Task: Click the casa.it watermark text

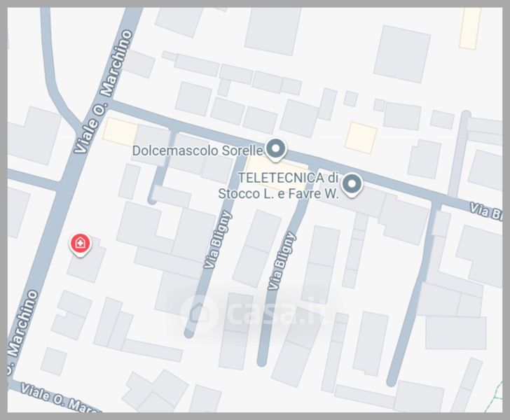Action: [x=278, y=311]
